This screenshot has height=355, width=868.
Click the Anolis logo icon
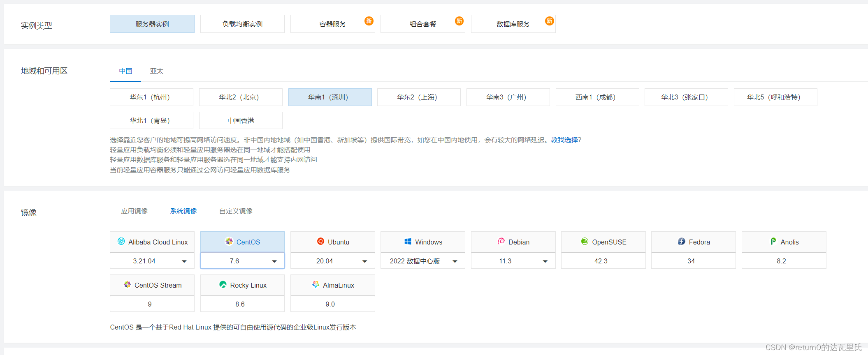click(x=773, y=242)
